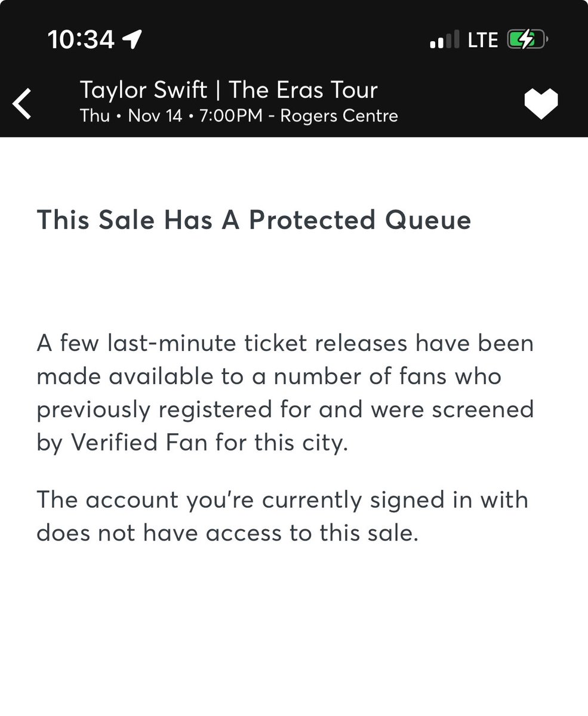Go back using the left chevron arrow

point(22,103)
